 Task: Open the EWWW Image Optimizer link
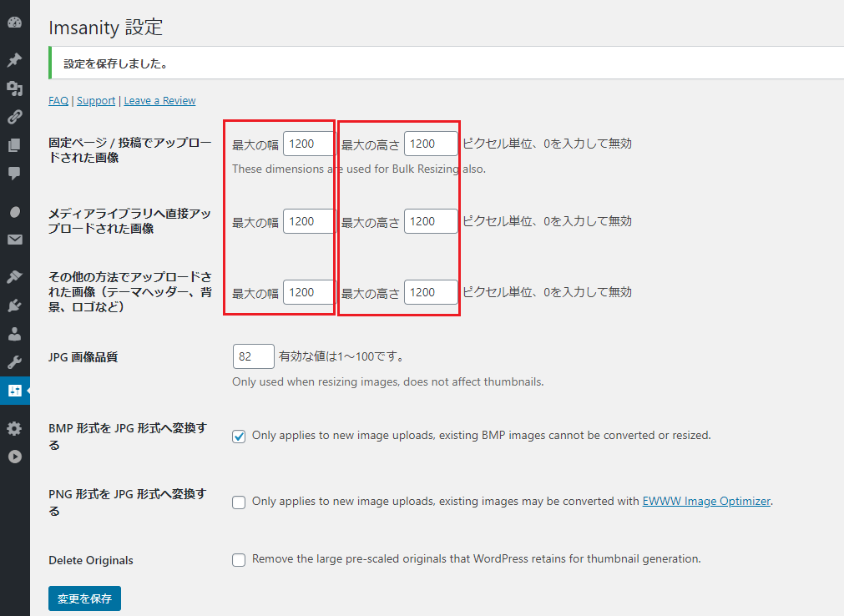click(706, 502)
